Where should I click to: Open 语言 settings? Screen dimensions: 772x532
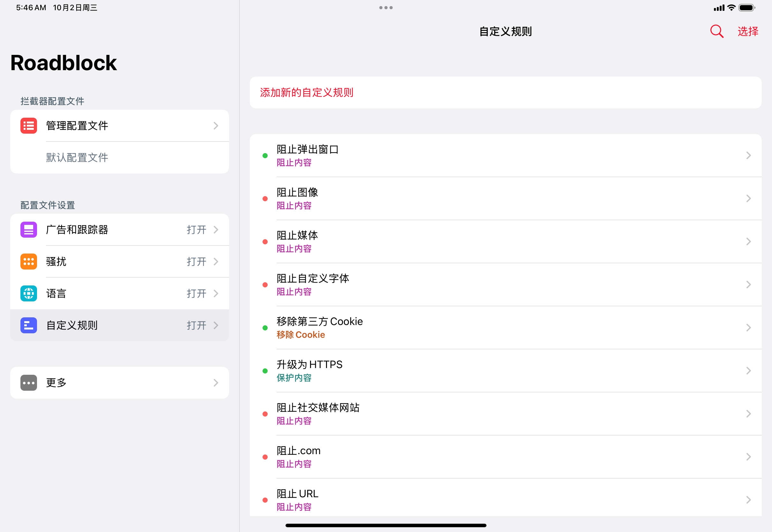(119, 293)
